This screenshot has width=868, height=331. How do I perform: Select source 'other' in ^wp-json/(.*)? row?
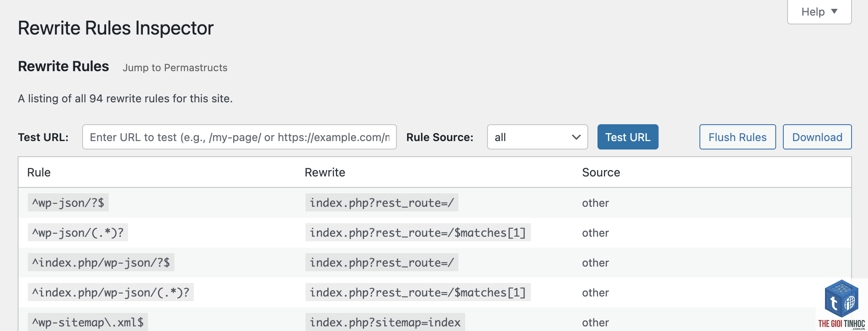point(595,233)
